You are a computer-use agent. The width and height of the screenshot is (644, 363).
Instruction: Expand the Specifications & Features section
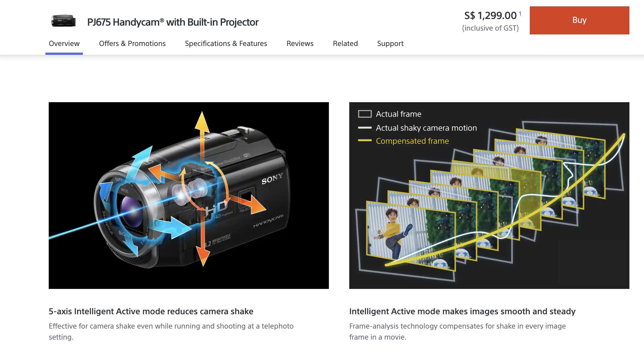pyautogui.click(x=226, y=44)
